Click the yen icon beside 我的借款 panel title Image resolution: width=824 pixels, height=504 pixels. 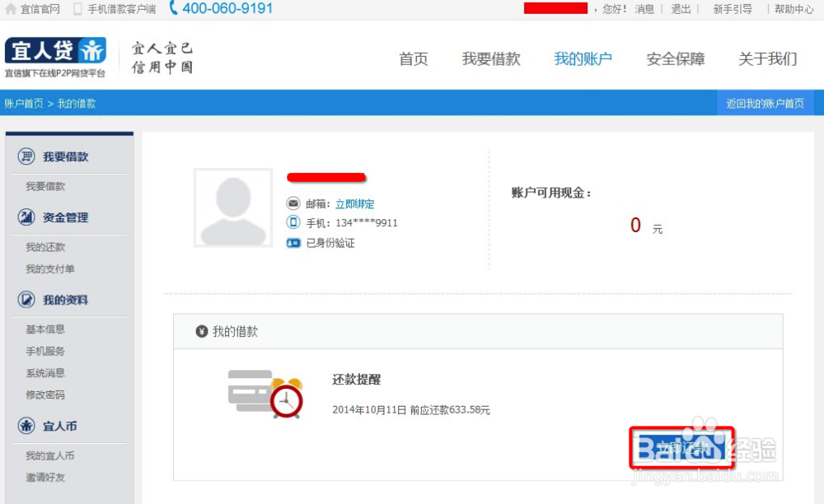click(202, 331)
